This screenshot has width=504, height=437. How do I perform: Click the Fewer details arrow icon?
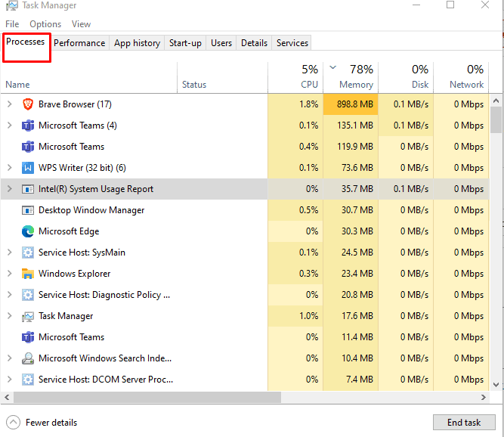[13, 423]
